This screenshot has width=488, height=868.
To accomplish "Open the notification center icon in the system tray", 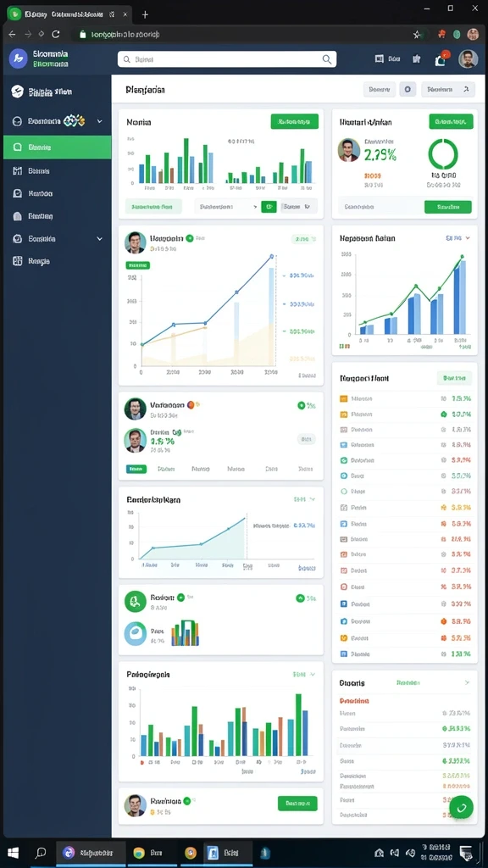I will pos(466,853).
